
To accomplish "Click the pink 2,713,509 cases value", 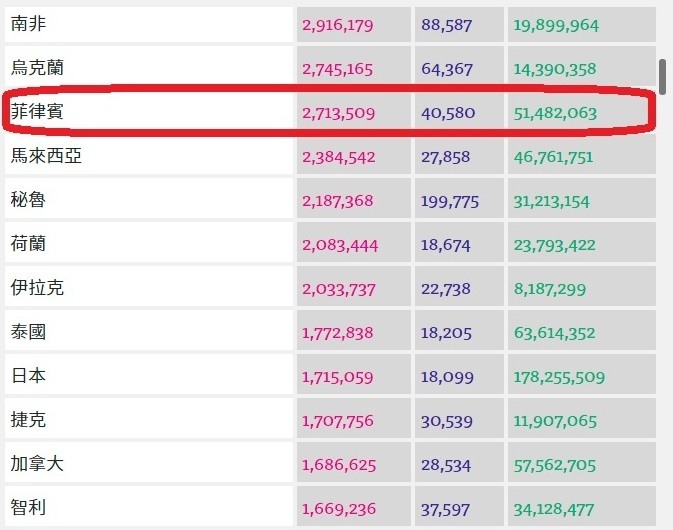I will coord(338,114).
